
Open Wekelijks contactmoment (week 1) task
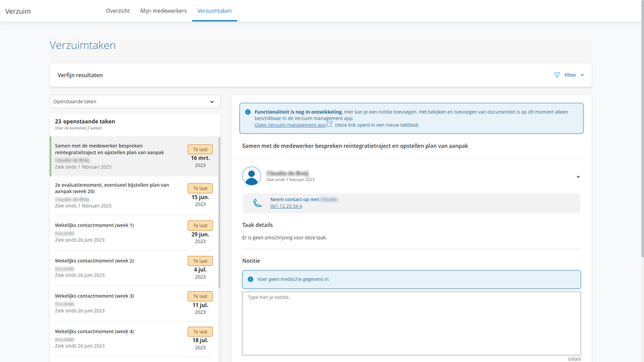134,233
